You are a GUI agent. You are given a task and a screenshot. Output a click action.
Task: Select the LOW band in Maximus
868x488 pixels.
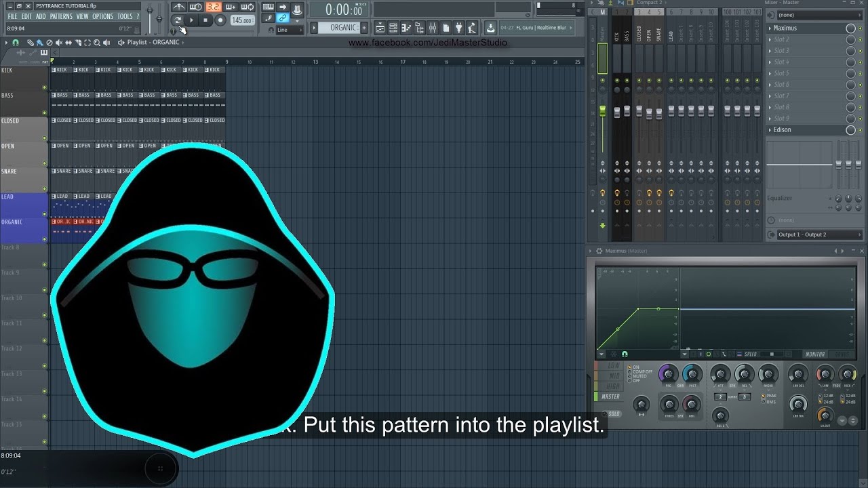point(610,365)
